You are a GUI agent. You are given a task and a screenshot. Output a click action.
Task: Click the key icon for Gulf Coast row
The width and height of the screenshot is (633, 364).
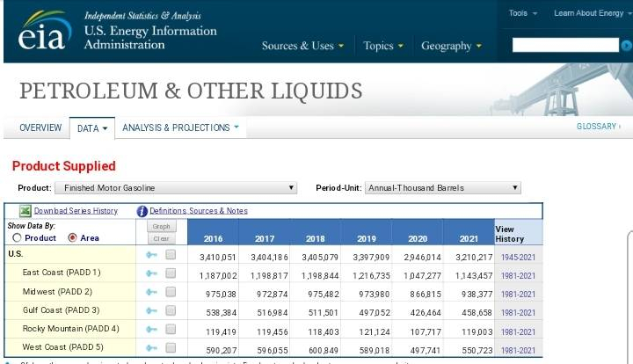[x=152, y=311]
